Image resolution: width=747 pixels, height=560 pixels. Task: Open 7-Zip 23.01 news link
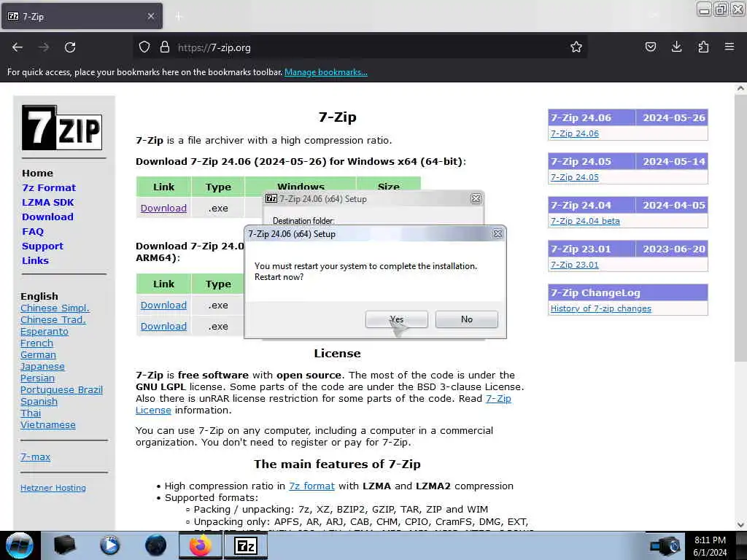pos(575,265)
